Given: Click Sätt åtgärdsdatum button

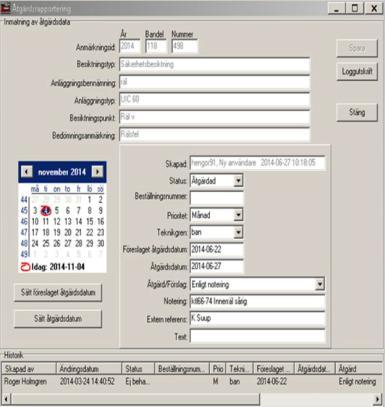Looking at the screenshot, I should click(x=58, y=319).
